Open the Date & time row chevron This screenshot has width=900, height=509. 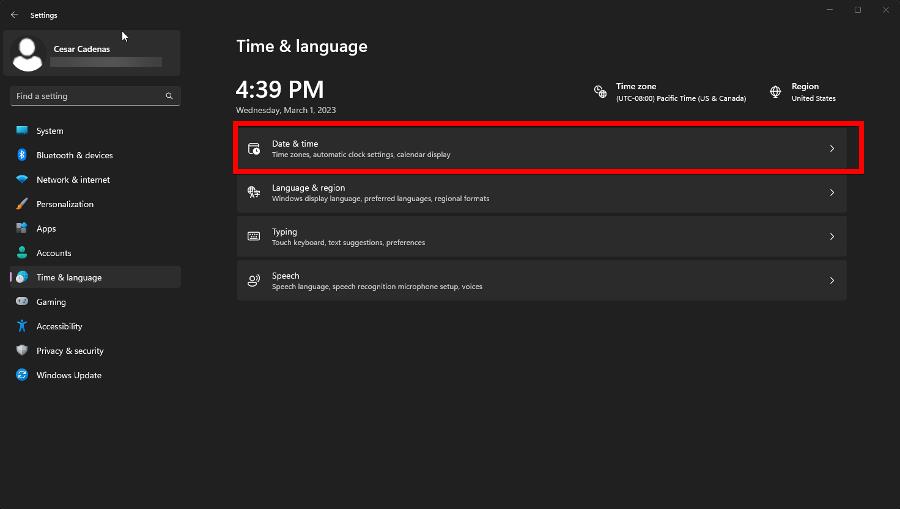(832, 149)
